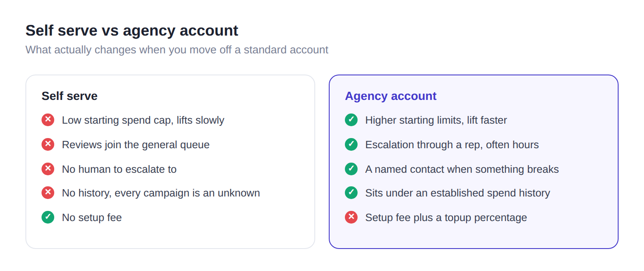This screenshot has height=271, width=644.
Task: Click the Escalation through a rep, often hours text
Action: pos(452,145)
